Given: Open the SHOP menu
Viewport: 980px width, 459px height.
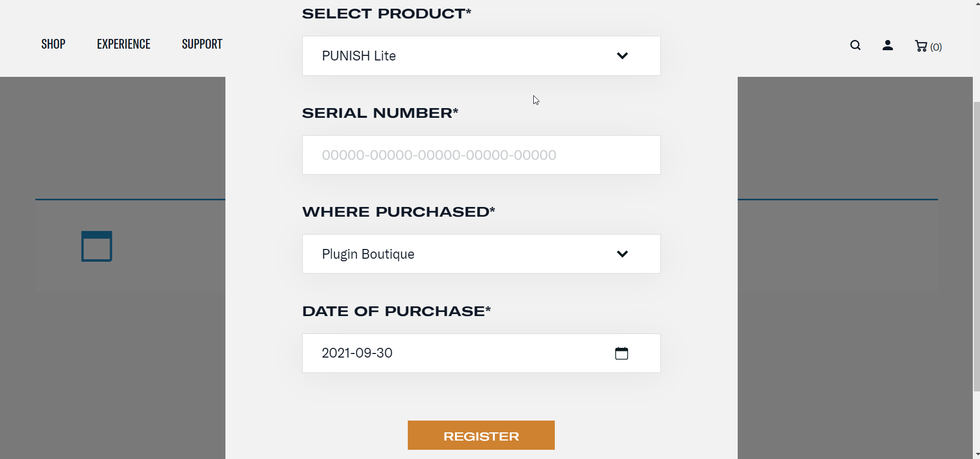Looking at the screenshot, I should pos(53,44).
